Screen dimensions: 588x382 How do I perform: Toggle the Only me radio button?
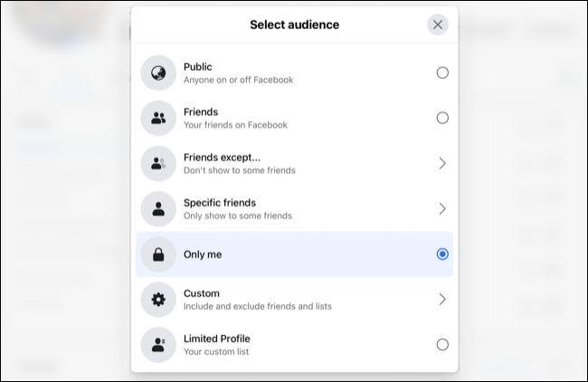click(442, 254)
